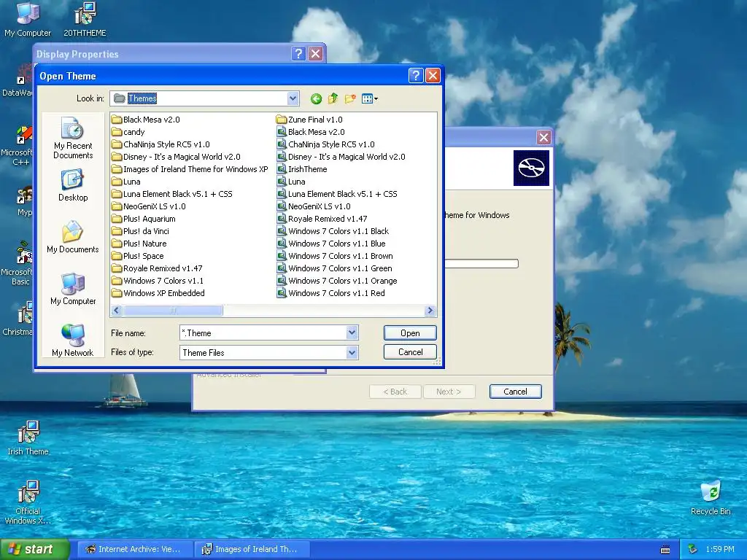The height and width of the screenshot is (560, 747).
Task: Select Windows 7 Colors v1.1 Orange theme
Action: coord(337,281)
